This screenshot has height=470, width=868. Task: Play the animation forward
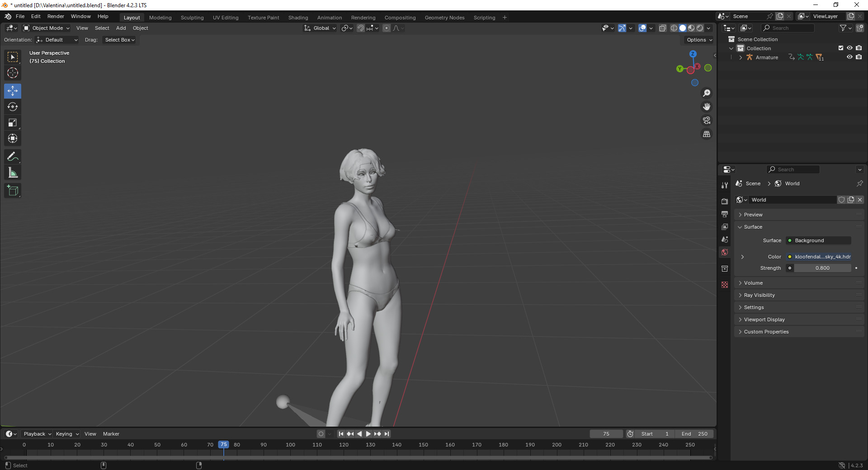point(368,434)
